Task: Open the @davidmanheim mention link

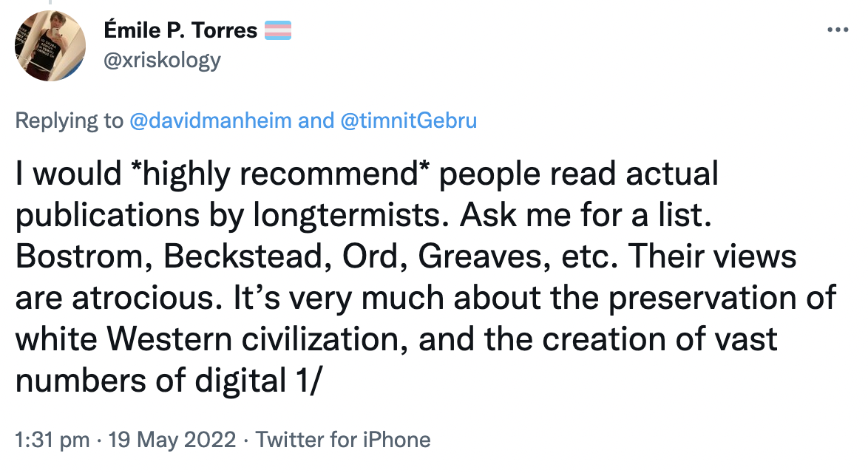Action: (x=210, y=121)
